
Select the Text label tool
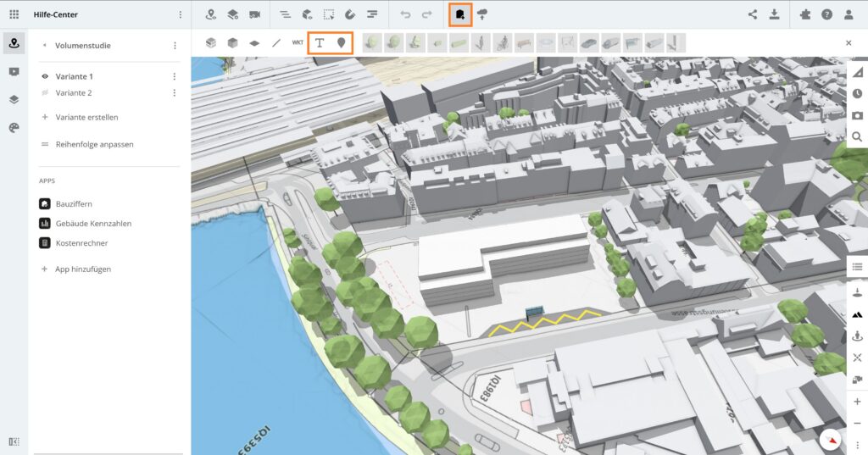click(320, 42)
